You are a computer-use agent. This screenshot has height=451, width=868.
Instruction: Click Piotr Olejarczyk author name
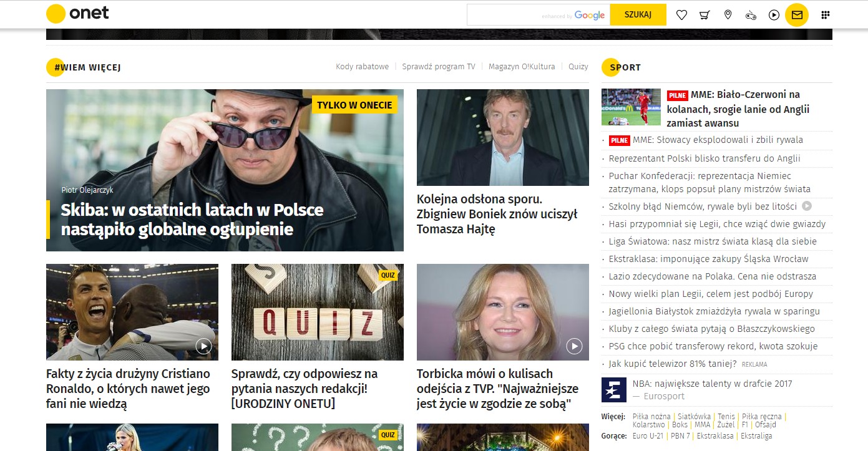click(x=87, y=190)
